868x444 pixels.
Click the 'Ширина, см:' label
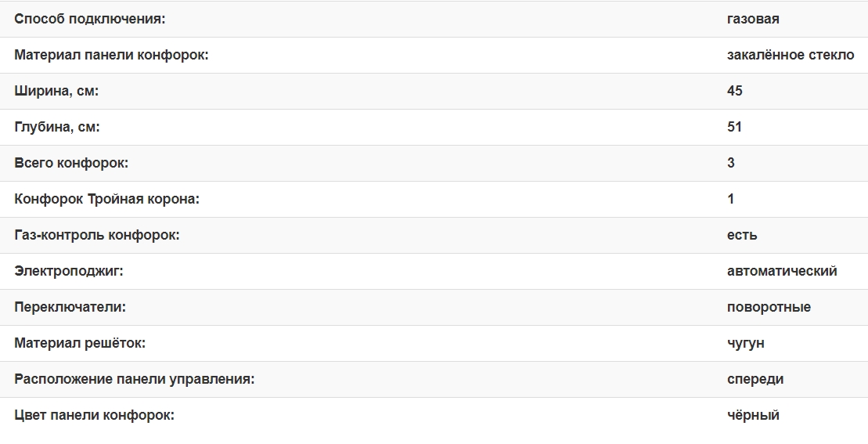coord(56,91)
